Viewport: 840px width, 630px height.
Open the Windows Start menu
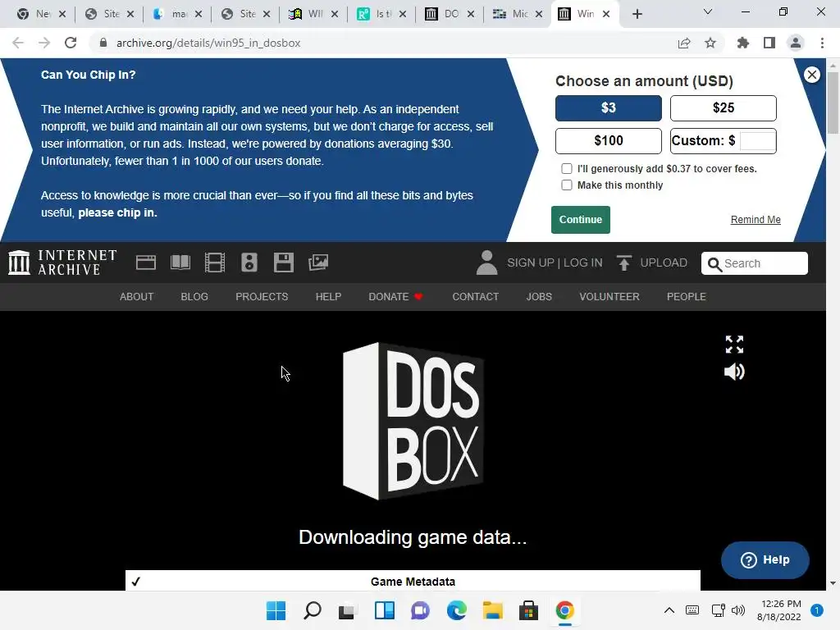276,610
